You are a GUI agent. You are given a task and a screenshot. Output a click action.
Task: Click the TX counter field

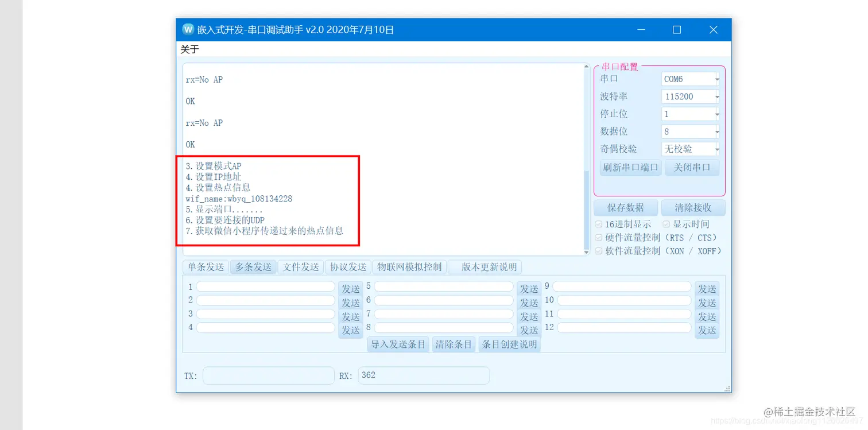[268, 375]
